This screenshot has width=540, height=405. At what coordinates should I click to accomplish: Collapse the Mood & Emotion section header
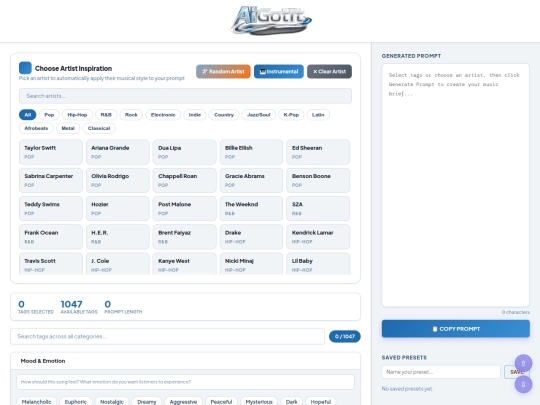point(185,361)
